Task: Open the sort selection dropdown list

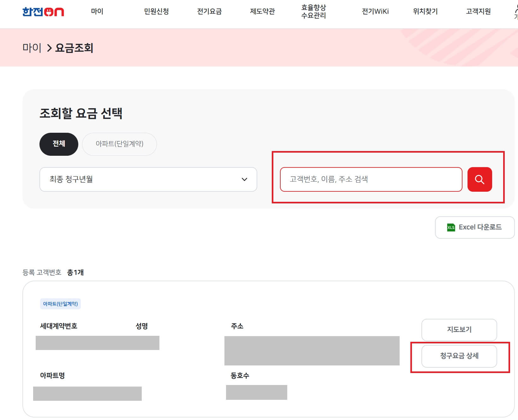Action: [x=148, y=179]
